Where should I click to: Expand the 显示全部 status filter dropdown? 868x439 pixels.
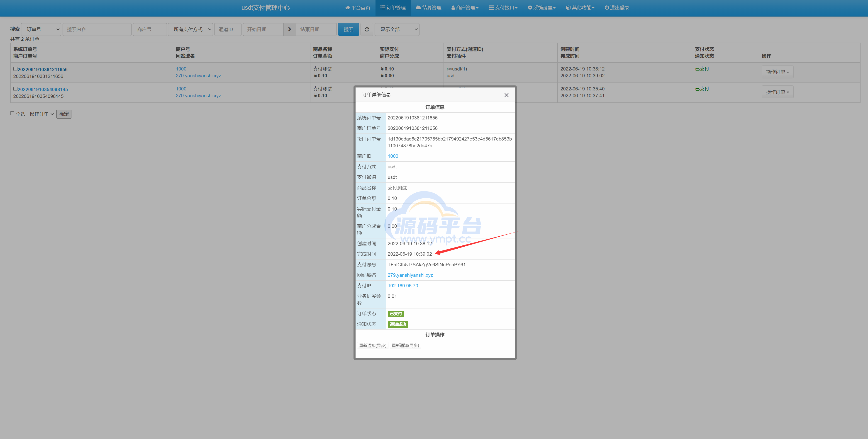click(x=397, y=29)
